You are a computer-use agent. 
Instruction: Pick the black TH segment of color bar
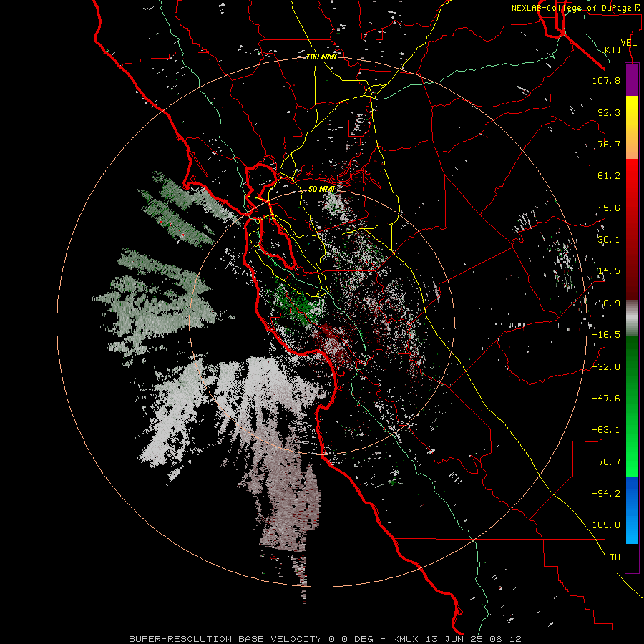(x=632, y=557)
